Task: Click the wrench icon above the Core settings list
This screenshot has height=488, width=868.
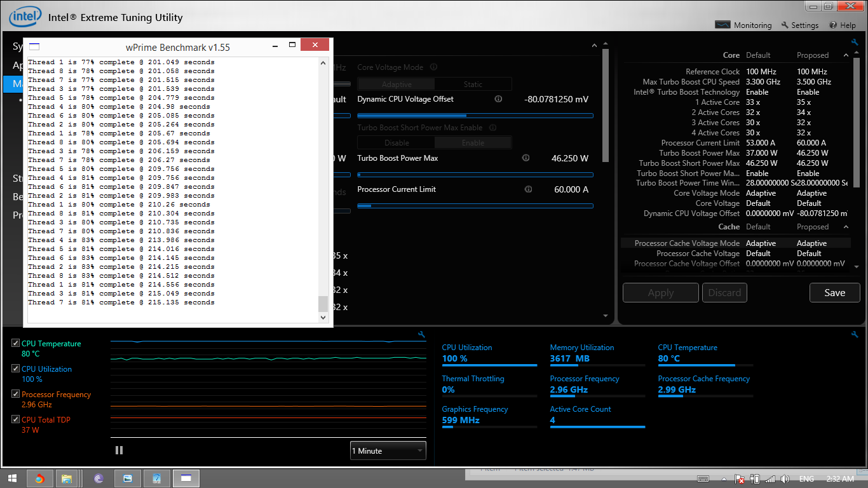Action: (x=855, y=43)
